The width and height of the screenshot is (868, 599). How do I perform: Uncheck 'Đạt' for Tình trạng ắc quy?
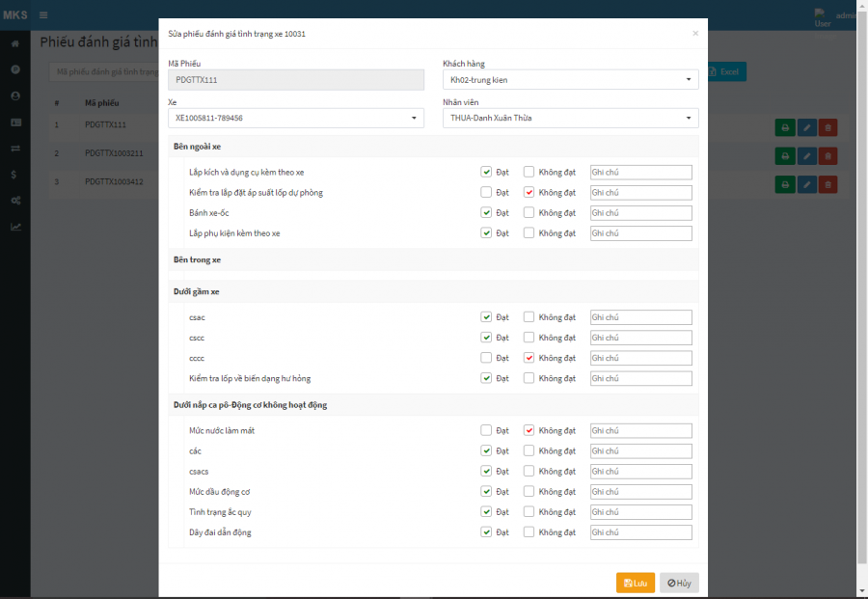[x=486, y=512]
